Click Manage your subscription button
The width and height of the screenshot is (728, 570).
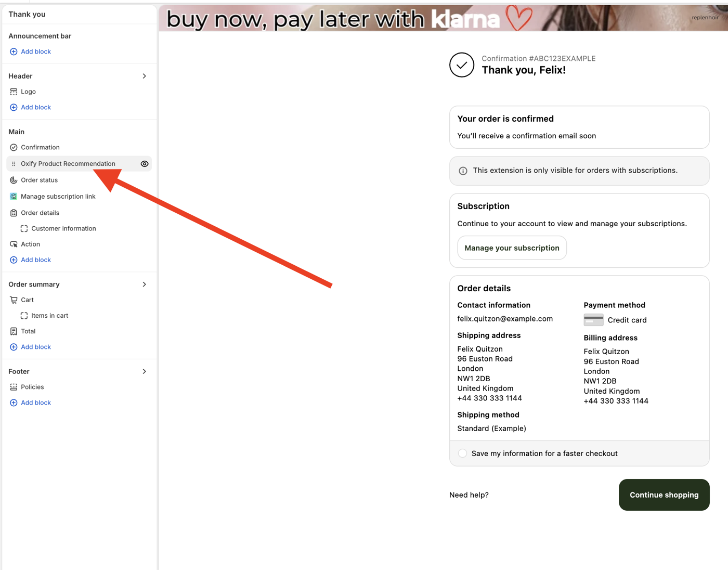coord(512,248)
